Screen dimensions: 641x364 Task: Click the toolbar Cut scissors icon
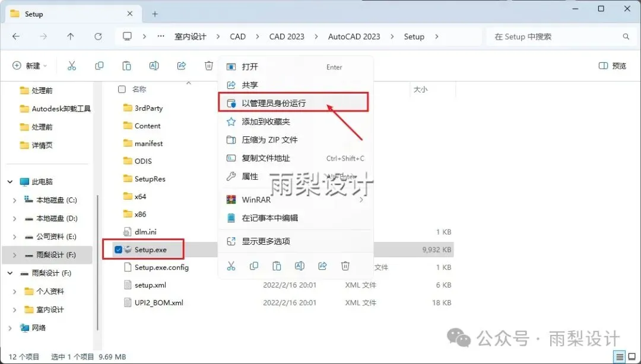[72, 66]
